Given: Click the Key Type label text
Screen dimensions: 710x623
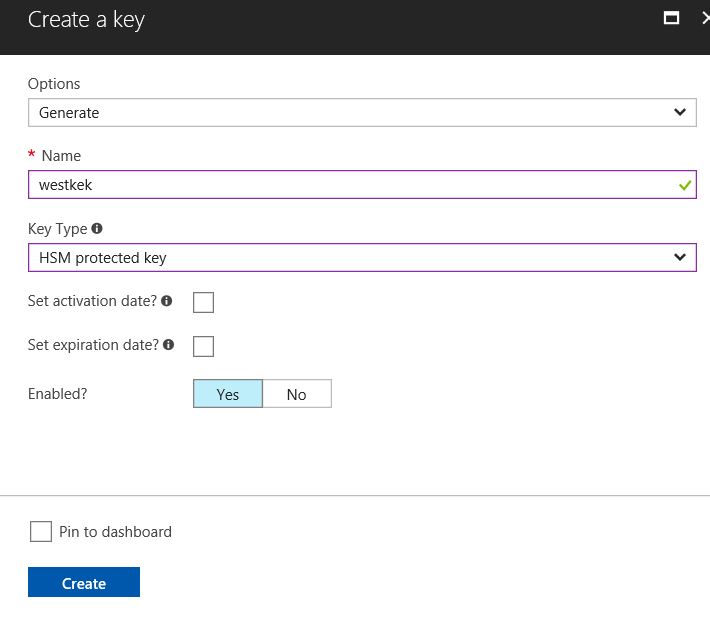Looking at the screenshot, I should tap(58, 229).
